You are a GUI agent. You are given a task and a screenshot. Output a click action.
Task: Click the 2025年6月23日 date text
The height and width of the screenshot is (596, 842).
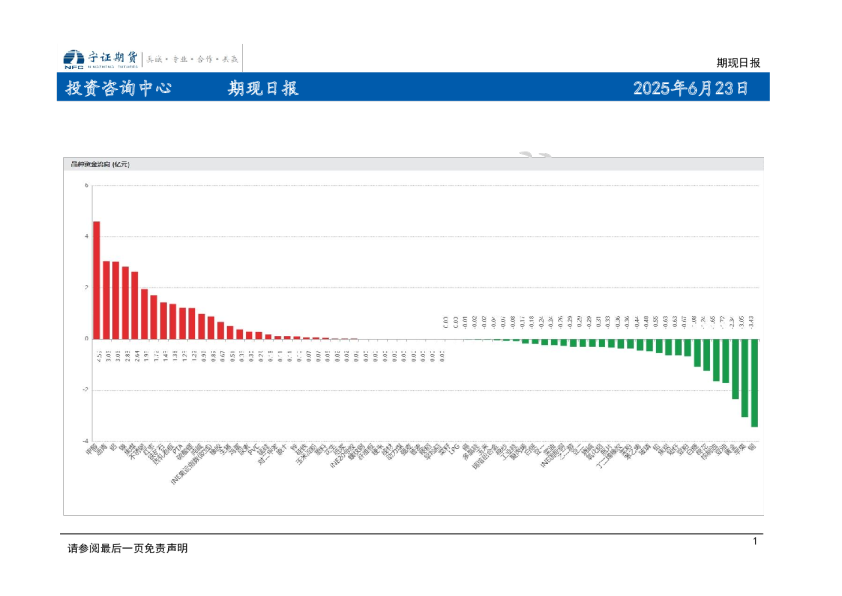[690, 88]
